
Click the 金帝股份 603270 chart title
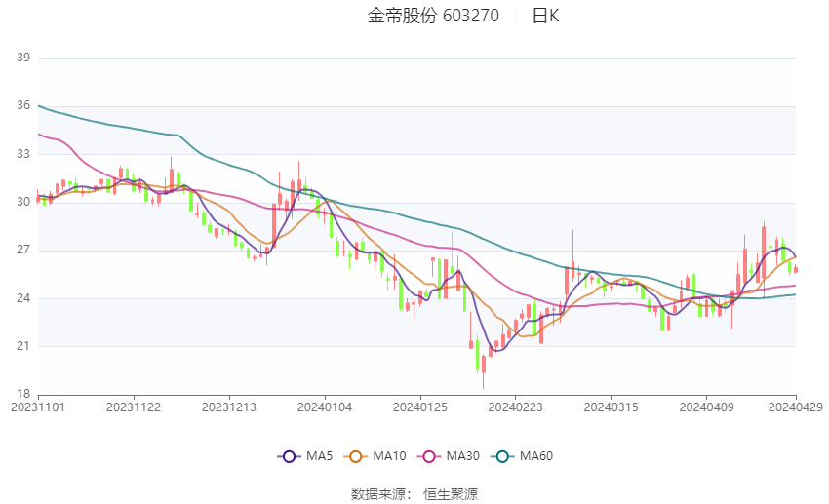pyautogui.click(x=433, y=16)
